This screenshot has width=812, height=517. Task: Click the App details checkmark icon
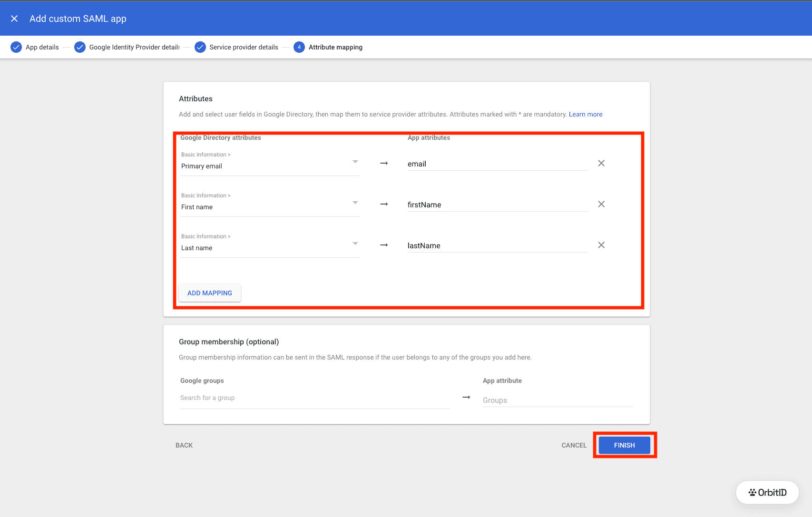(x=16, y=47)
